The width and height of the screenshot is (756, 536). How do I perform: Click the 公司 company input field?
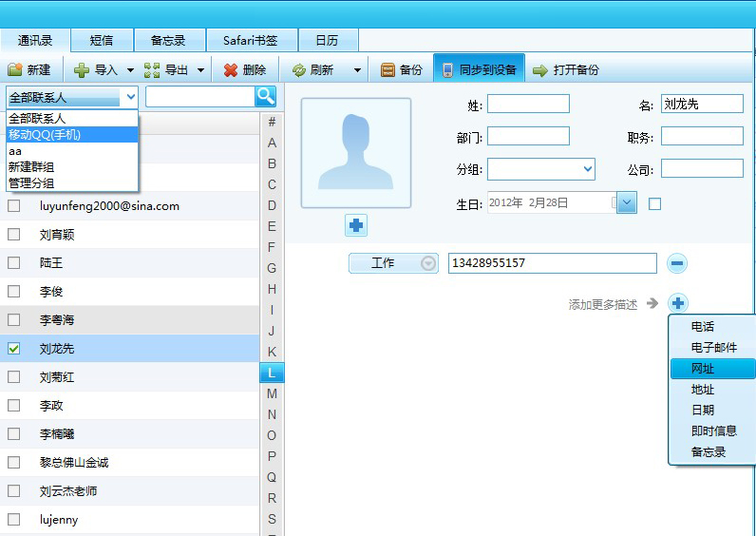(702, 168)
